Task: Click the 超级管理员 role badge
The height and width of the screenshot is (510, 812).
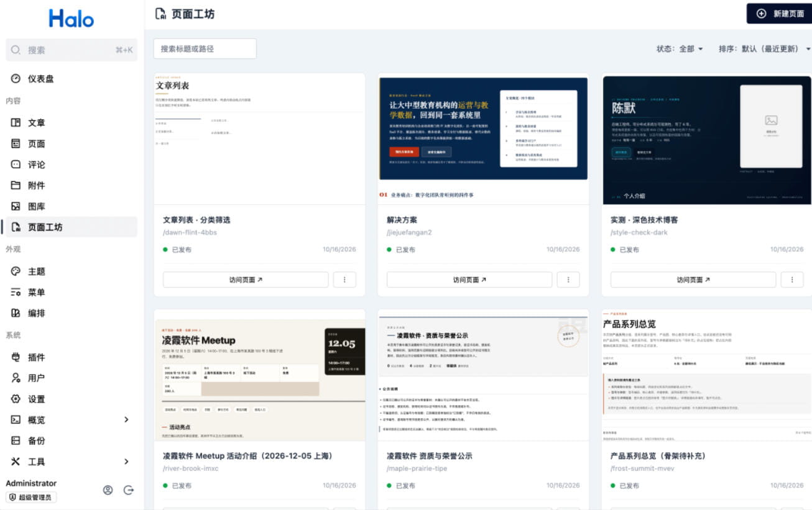Action: coord(32,498)
